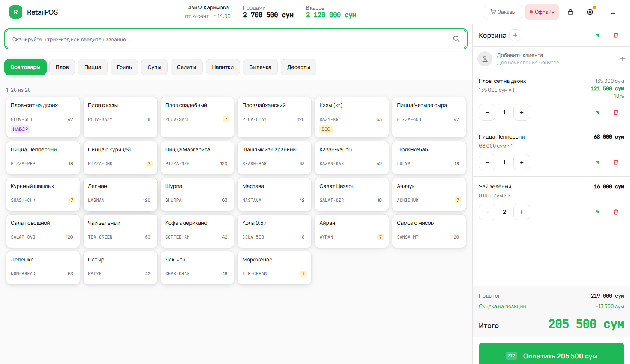630x364 pixels.
Task: Add Кофе американо product card
Action: 198,231
